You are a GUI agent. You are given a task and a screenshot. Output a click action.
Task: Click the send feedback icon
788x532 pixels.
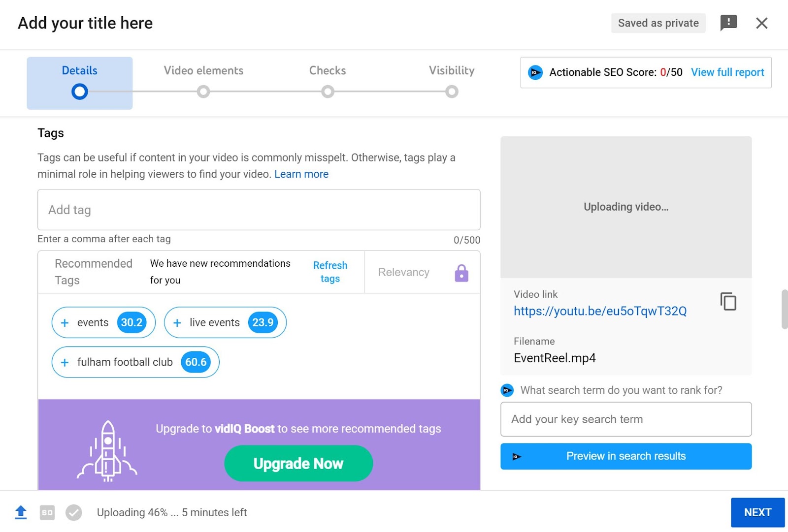[728, 23]
